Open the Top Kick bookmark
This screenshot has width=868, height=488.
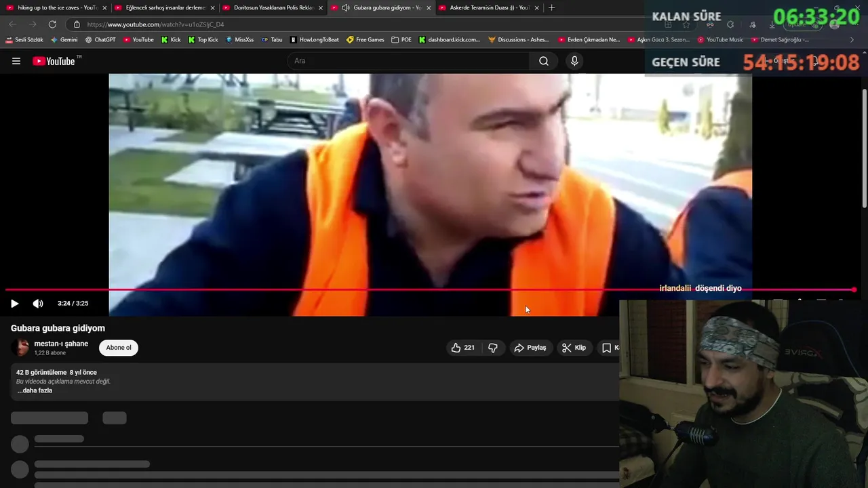203,40
